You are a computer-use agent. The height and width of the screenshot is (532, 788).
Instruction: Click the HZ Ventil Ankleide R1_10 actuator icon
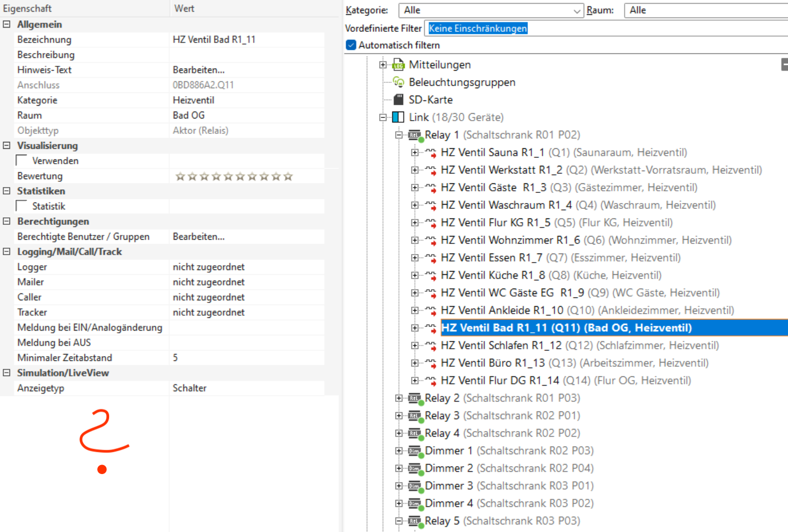click(x=431, y=311)
